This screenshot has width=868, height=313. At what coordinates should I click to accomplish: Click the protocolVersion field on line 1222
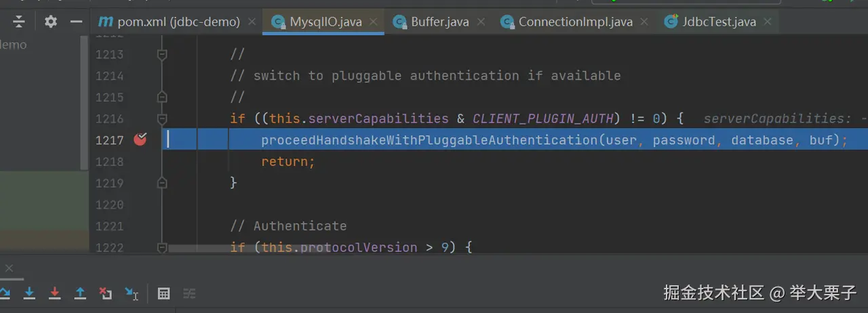[x=359, y=247]
